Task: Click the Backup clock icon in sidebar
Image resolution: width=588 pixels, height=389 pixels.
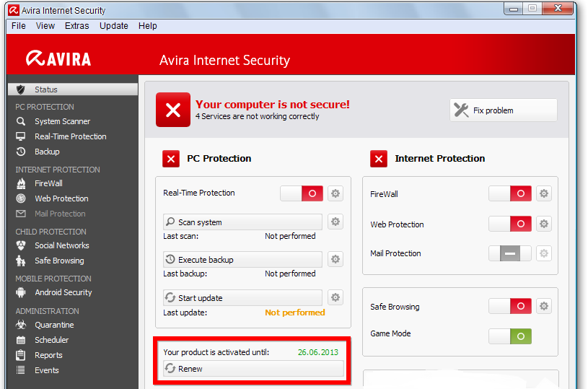Action: (x=21, y=152)
